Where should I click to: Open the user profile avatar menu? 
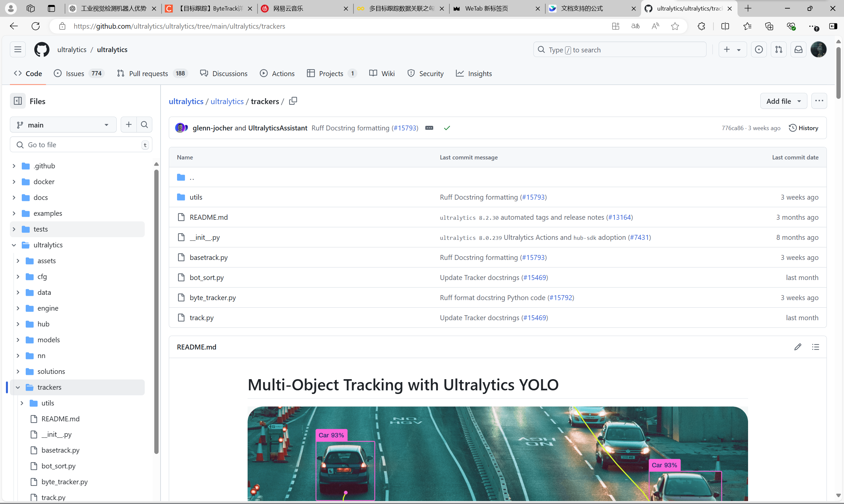pyautogui.click(x=819, y=50)
